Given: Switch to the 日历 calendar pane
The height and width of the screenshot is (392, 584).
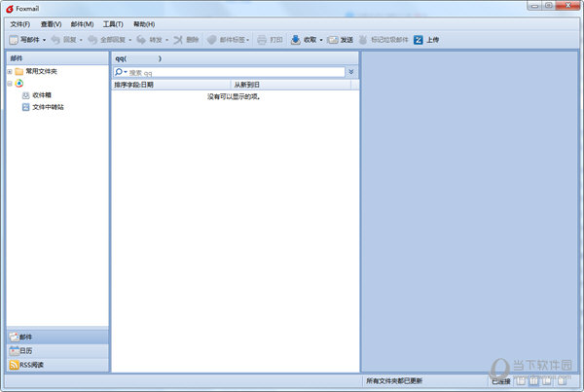Looking at the screenshot, I should tap(57, 351).
